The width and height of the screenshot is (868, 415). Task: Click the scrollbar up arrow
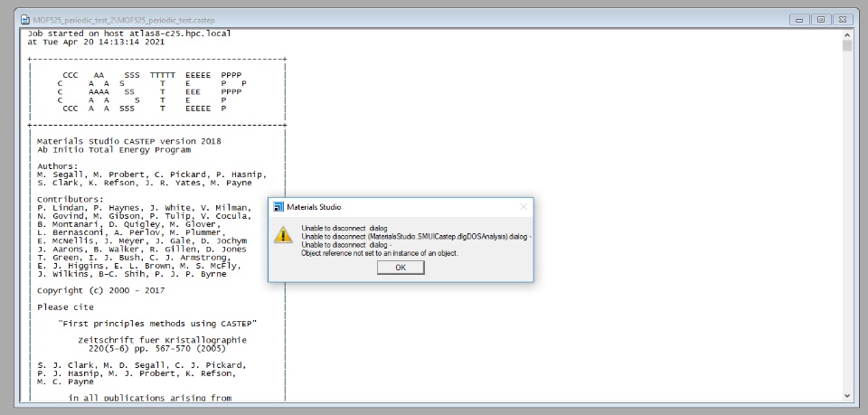847,33
